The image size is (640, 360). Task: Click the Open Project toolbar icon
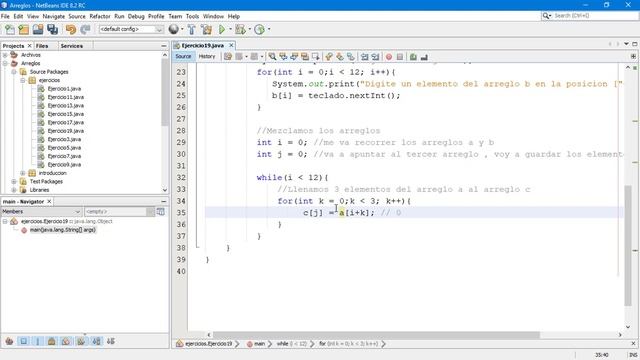38,29
